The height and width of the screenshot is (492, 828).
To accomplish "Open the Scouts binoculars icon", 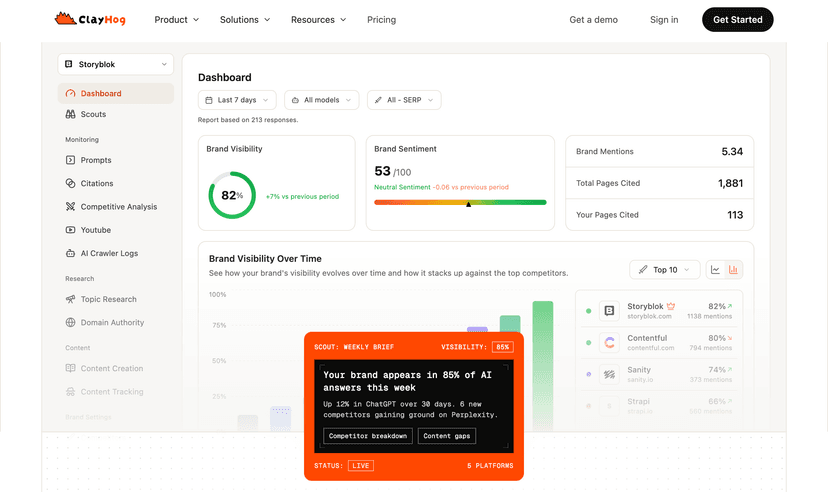I will pyautogui.click(x=70, y=114).
